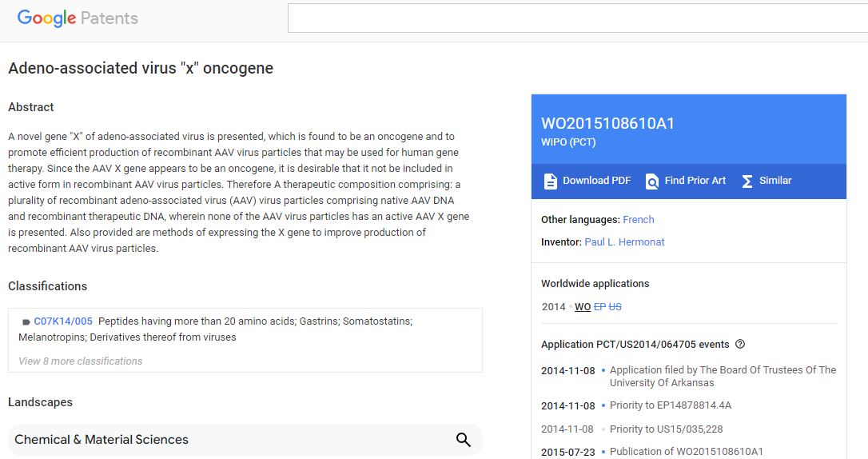Open inventor Paul L. Hermonat link
Screen dimensions: 868x459
pos(624,242)
